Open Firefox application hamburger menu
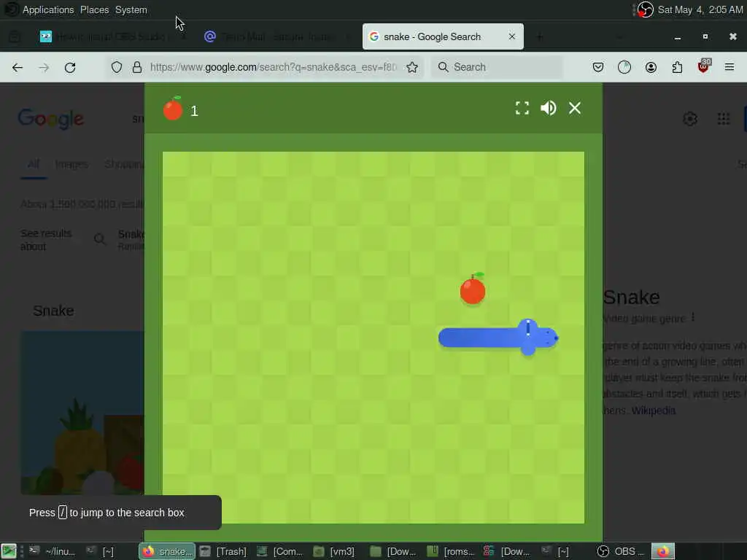 pos(729,67)
